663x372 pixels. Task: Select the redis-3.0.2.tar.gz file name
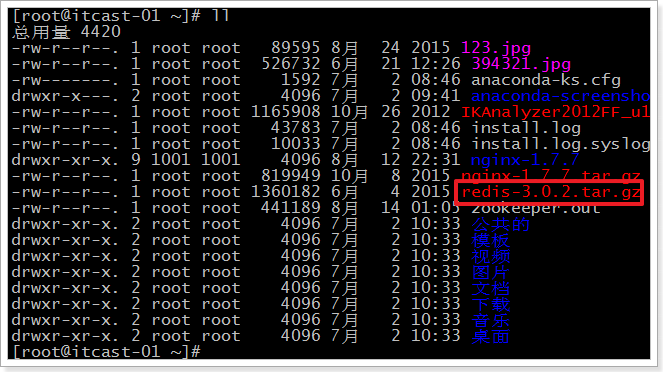[551, 192]
